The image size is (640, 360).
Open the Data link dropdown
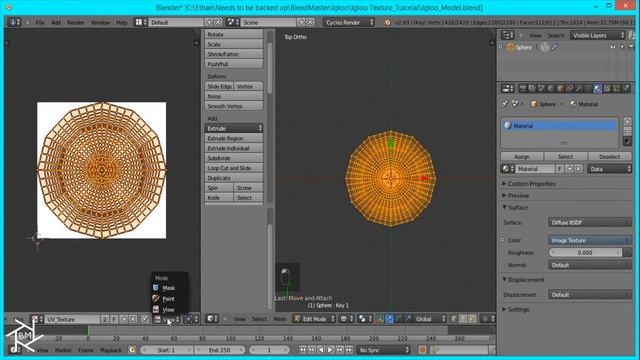[609, 169]
